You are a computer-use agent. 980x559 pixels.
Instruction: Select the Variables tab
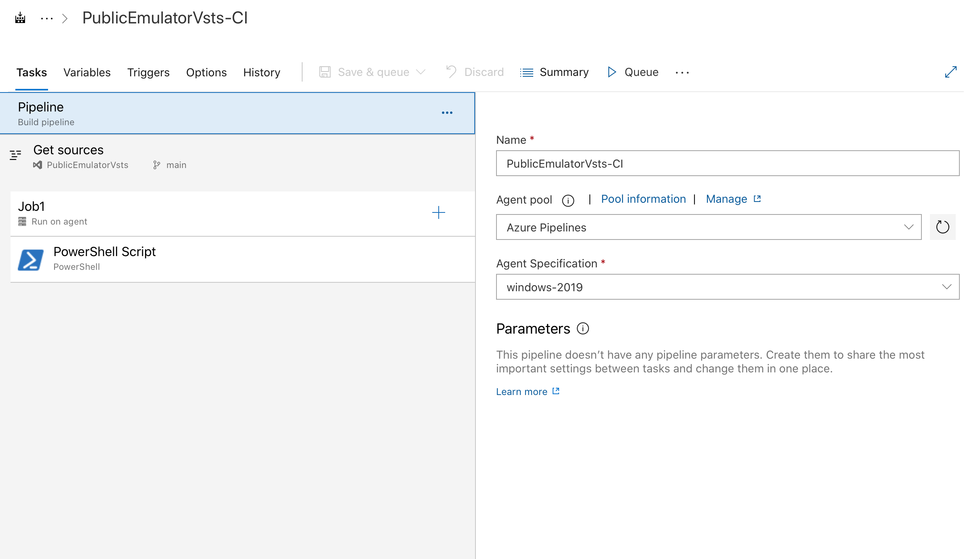coord(87,73)
